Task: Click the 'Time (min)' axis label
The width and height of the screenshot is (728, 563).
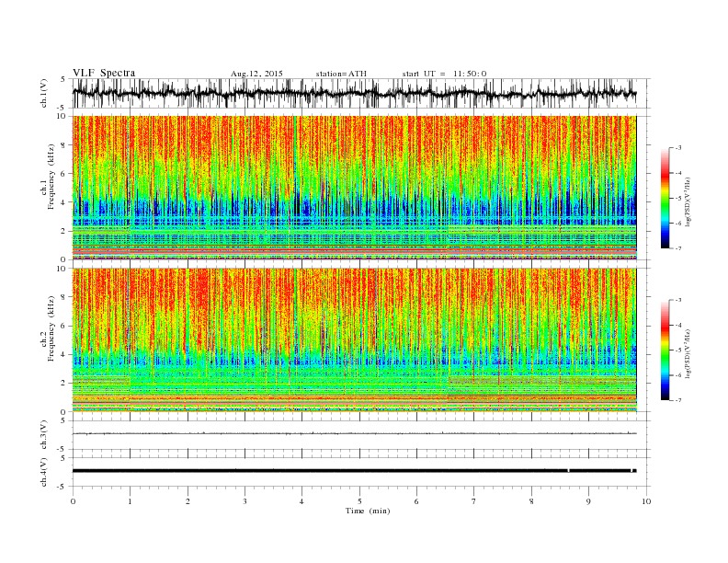Action: coord(368,511)
